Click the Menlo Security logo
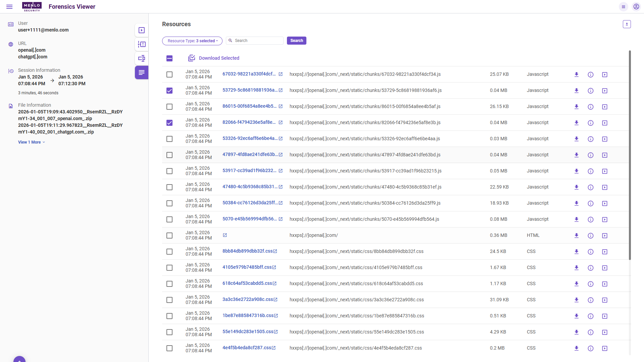 point(32,7)
